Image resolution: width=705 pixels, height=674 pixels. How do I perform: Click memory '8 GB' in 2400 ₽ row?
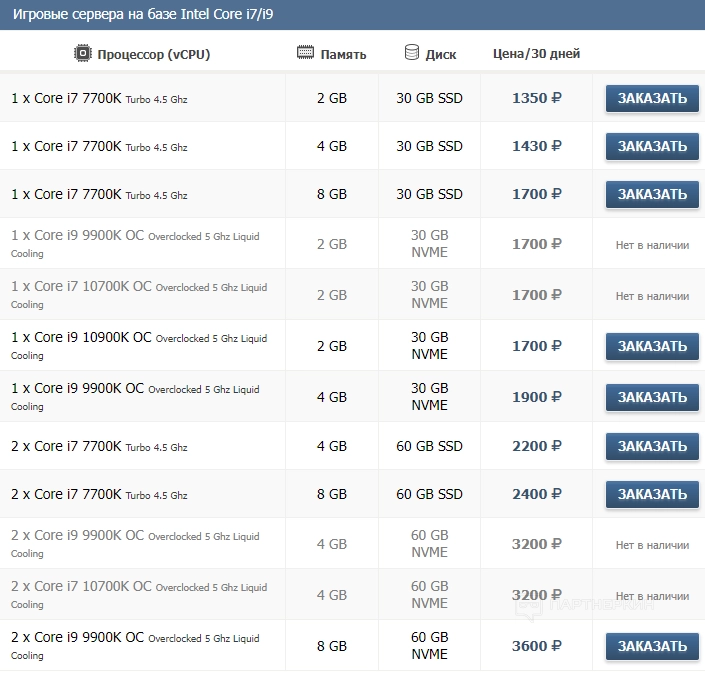(x=332, y=494)
